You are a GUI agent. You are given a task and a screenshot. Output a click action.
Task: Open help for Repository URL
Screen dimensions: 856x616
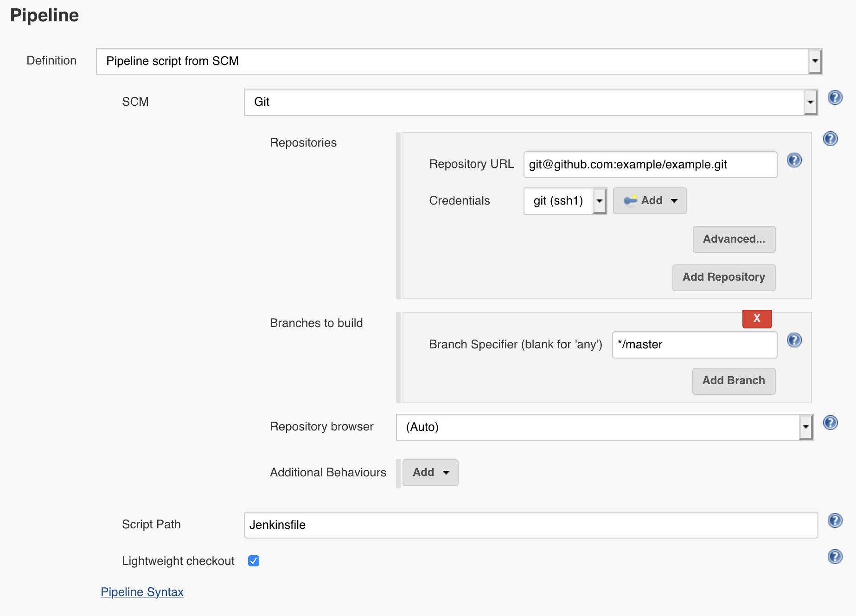click(794, 160)
